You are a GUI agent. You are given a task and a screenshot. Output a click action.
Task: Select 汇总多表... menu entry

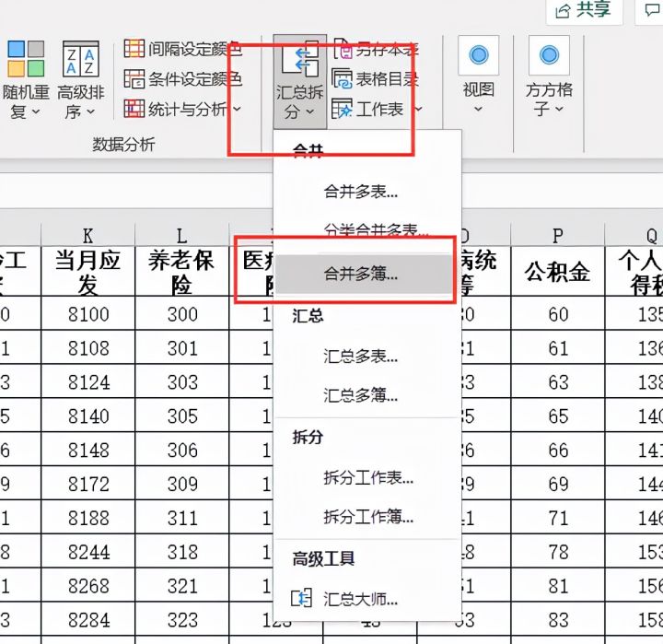[x=367, y=357]
